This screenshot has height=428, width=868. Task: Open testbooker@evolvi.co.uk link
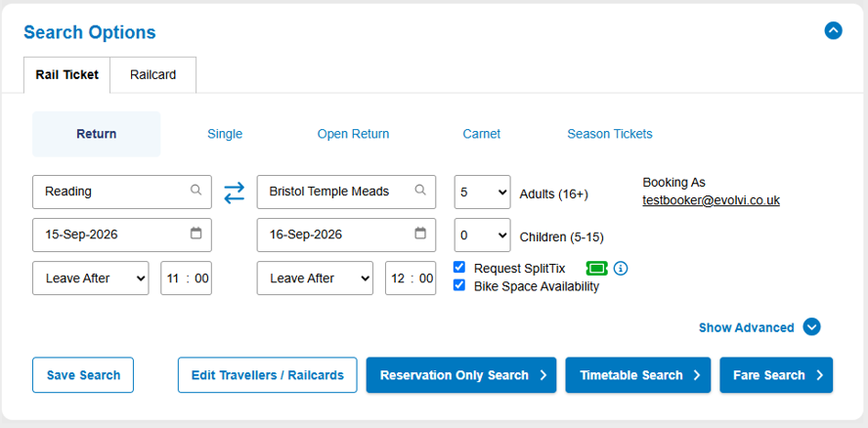coord(711,200)
